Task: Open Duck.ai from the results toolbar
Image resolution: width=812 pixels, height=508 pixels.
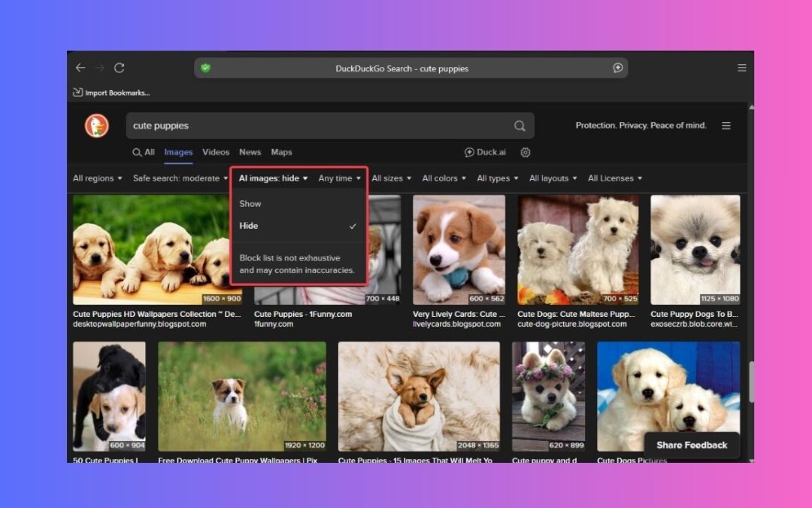Action: (x=484, y=152)
